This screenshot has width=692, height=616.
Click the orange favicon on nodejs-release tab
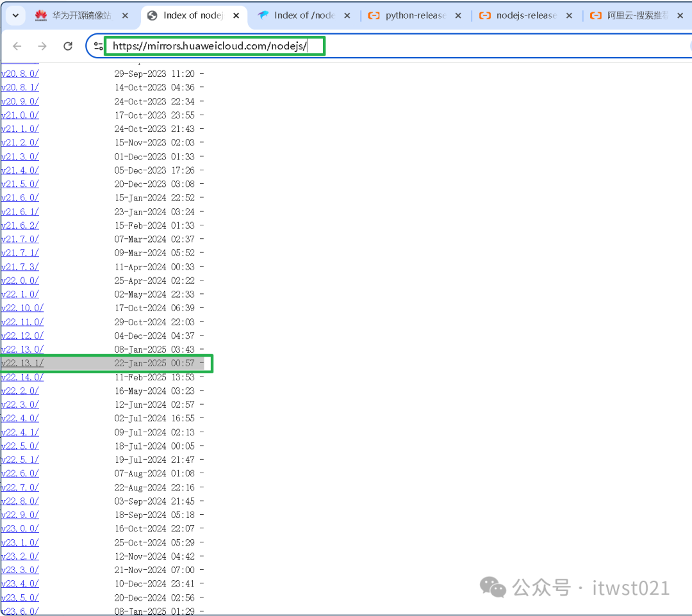click(x=485, y=15)
